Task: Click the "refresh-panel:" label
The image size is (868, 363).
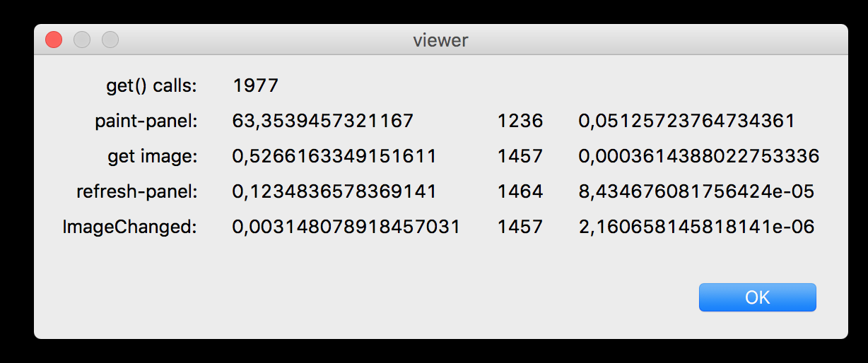Action: click(137, 191)
